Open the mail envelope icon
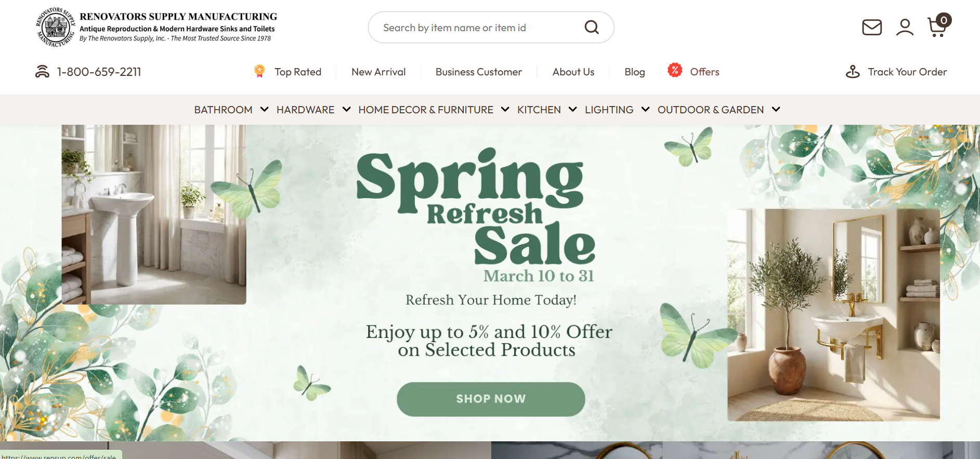Image resolution: width=980 pixels, height=459 pixels. (x=872, y=27)
